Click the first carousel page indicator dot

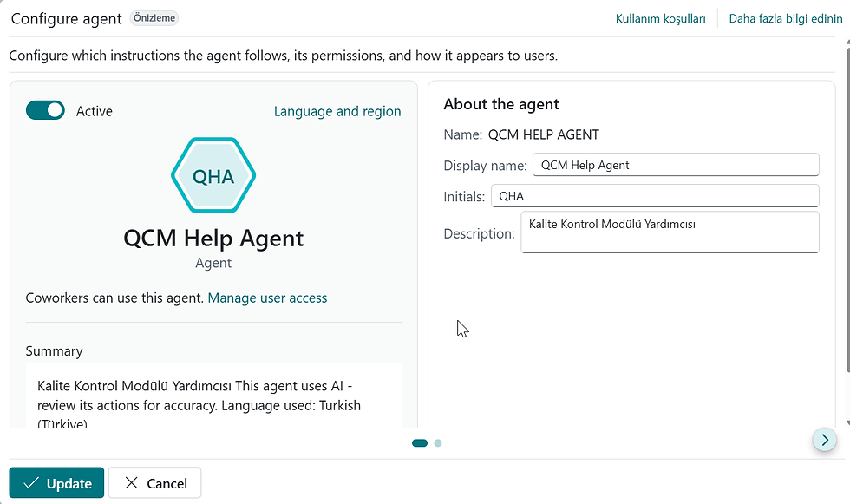(x=419, y=442)
